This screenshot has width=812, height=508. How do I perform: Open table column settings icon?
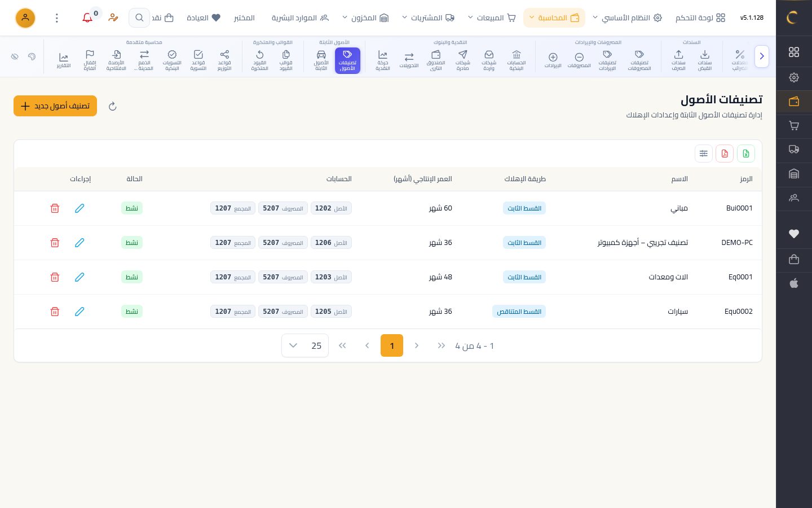[x=704, y=154]
